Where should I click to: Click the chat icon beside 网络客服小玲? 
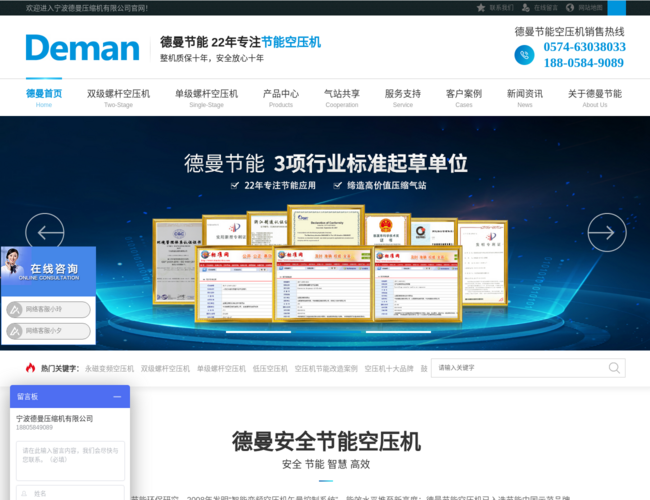(x=15, y=309)
